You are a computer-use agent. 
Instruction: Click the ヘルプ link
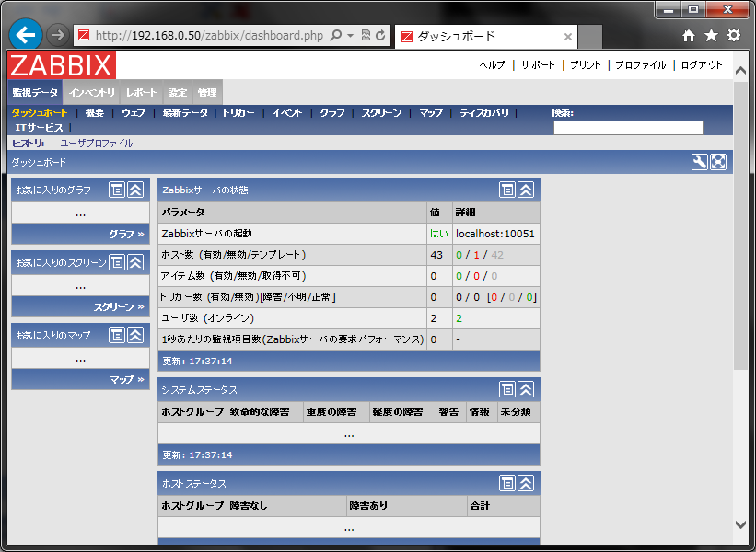coord(492,65)
